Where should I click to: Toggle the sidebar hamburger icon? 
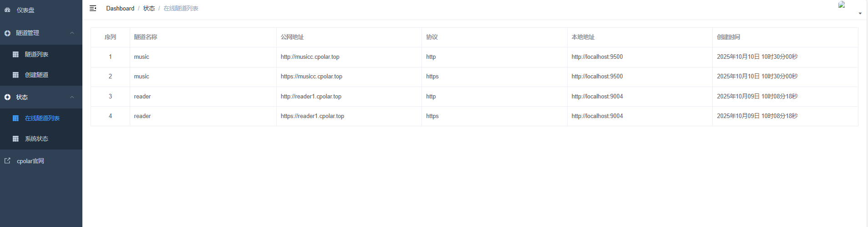tap(93, 8)
